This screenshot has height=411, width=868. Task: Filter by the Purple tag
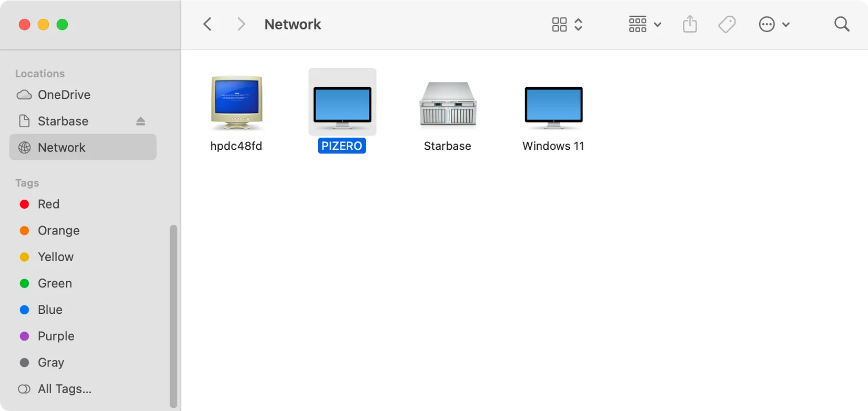[56, 336]
